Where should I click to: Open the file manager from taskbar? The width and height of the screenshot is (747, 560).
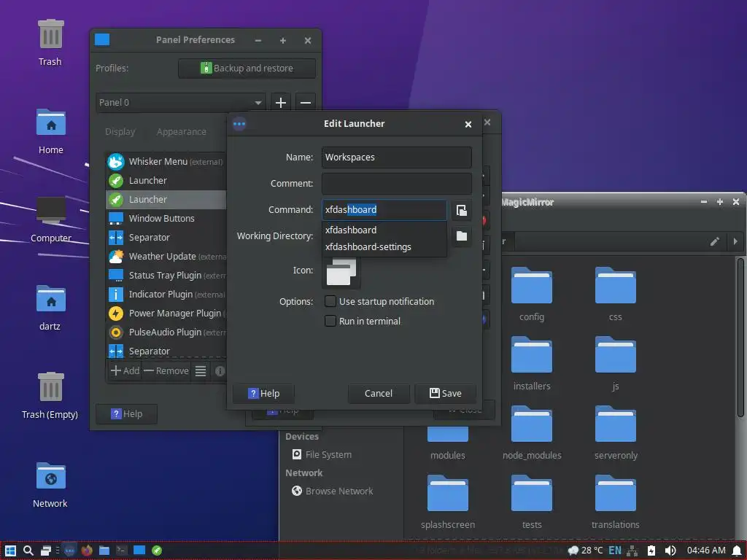pos(104,551)
